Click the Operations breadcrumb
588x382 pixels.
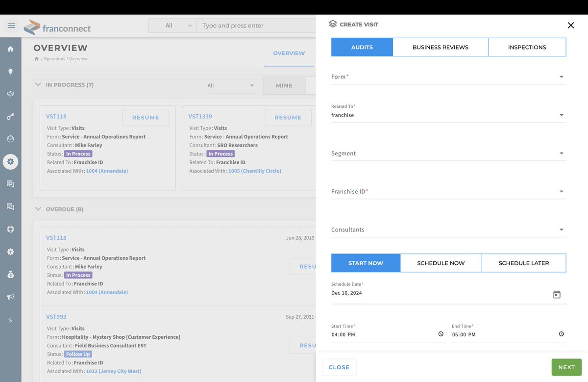(54, 59)
